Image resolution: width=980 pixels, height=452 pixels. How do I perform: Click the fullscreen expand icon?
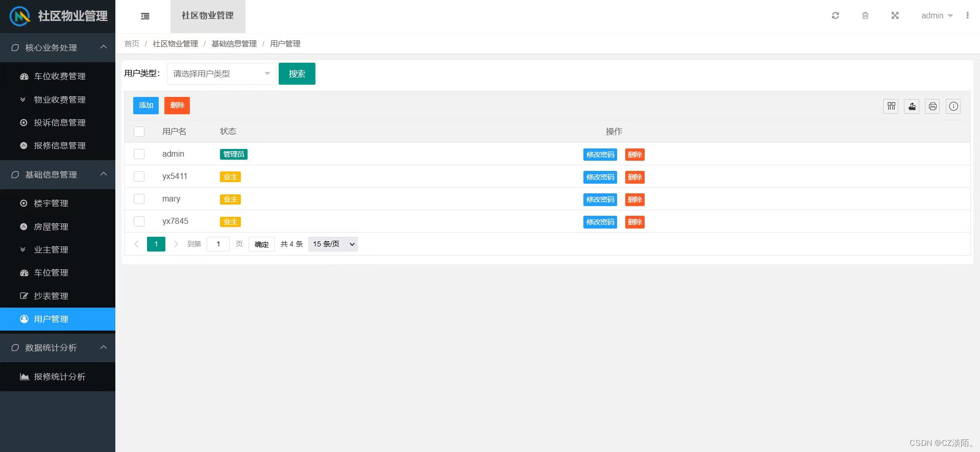(895, 16)
